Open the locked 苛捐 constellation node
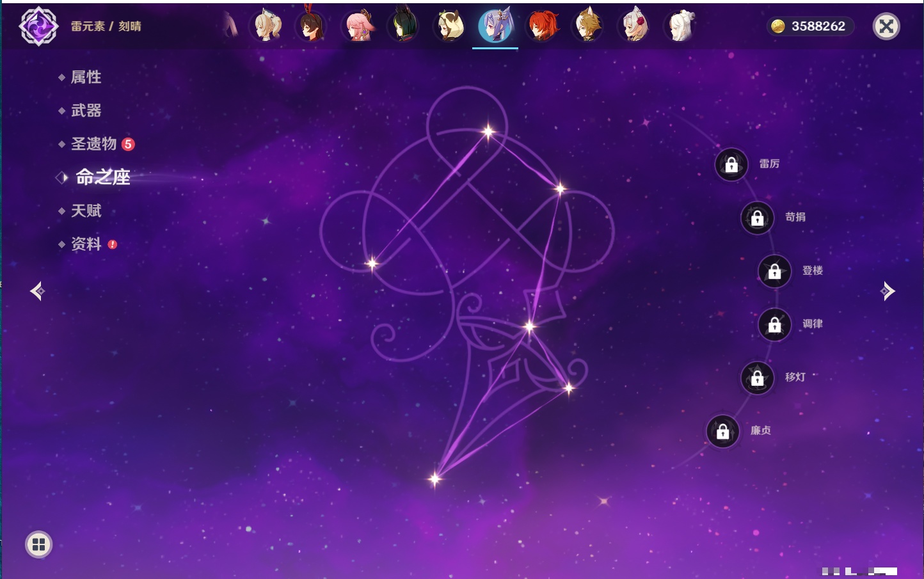The width and height of the screenshot is (924, 579). pos(758,218)
